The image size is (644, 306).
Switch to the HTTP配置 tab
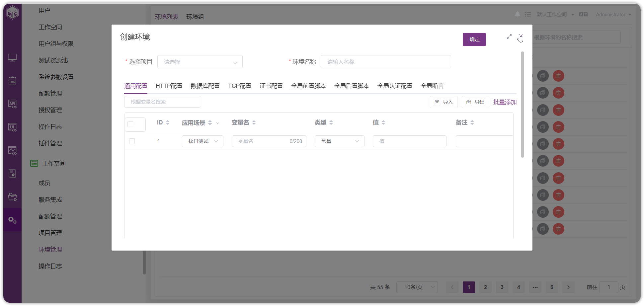pyautogui.click(x=169, y=86)
